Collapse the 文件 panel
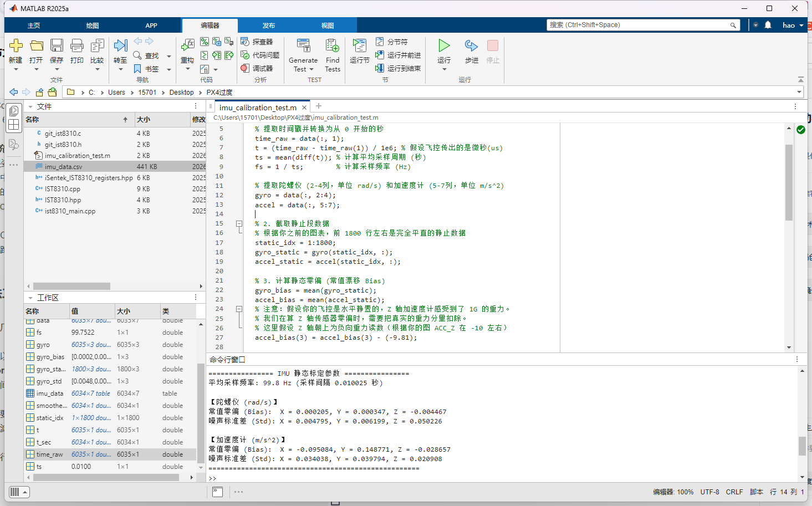 point(30,106)
